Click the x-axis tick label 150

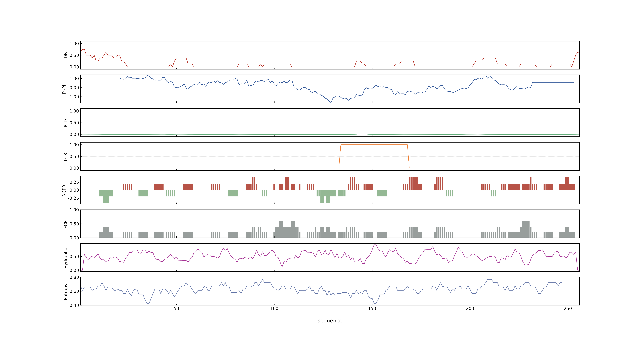click(x=372, y=309)
